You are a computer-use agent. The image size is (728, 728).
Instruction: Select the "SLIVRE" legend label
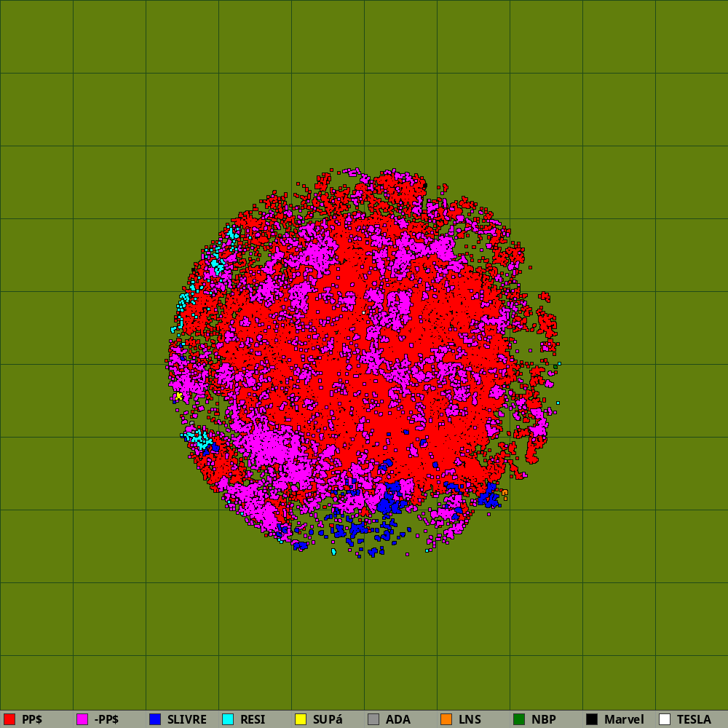coord(186,719)
